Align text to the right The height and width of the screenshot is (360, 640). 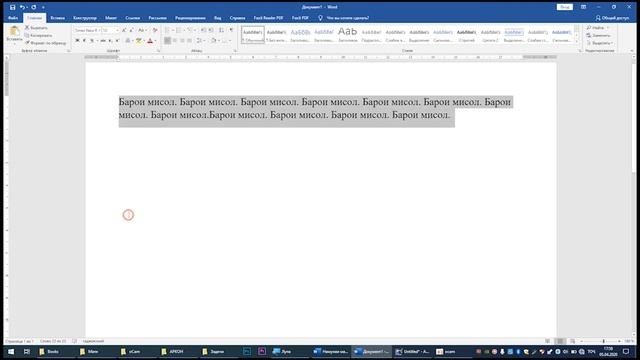click(182, 40)
